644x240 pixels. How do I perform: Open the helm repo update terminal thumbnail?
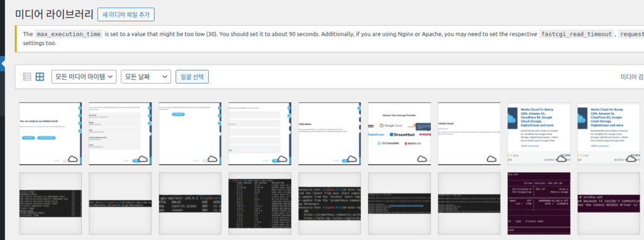click(330, 204)
